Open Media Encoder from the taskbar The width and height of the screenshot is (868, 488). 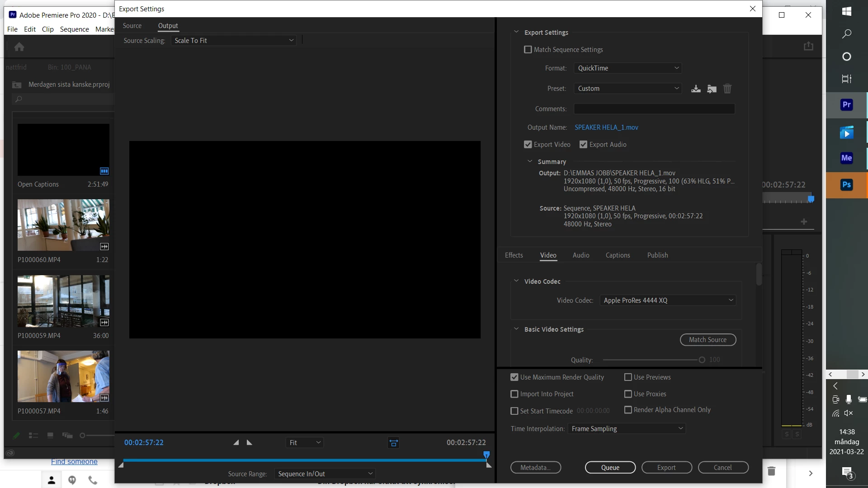click(846, 158)
